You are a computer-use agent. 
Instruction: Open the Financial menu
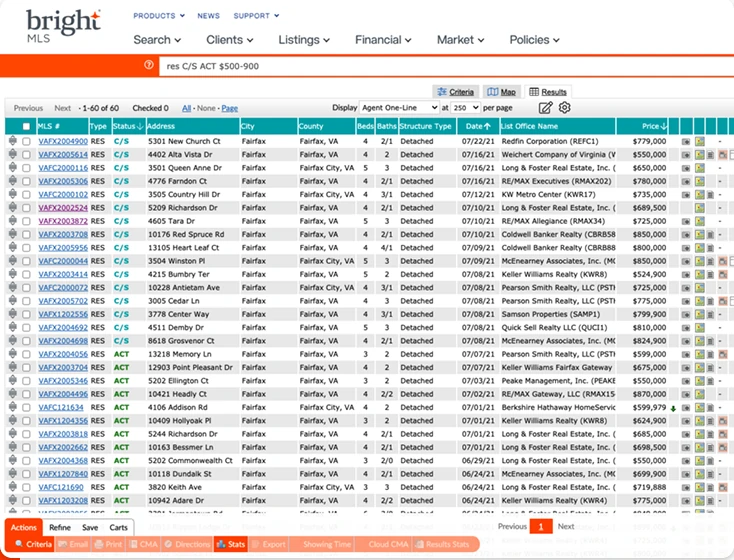coord(383,40)
